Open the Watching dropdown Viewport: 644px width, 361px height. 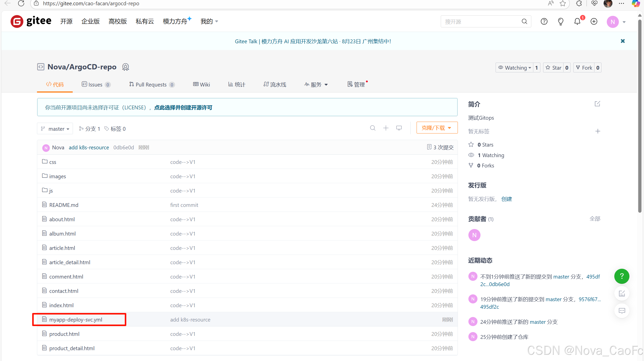(514, 68)
